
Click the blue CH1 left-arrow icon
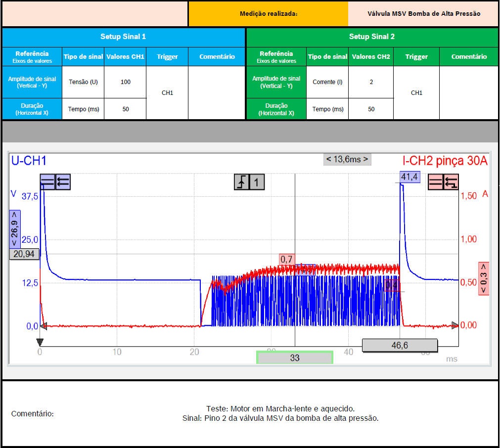(63, 182)
